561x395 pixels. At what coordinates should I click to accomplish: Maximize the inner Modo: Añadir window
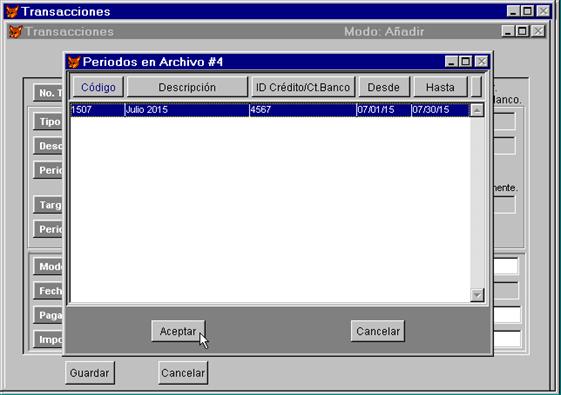tap(522, 31)
